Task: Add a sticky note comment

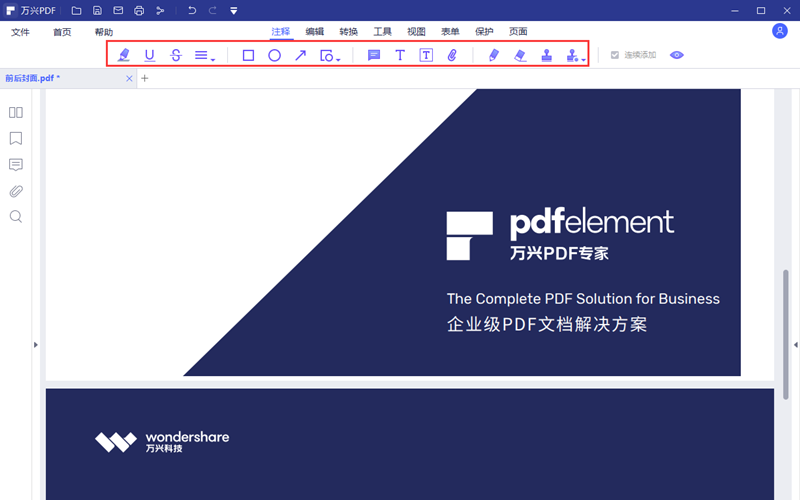Action: [x=374, y=55]
